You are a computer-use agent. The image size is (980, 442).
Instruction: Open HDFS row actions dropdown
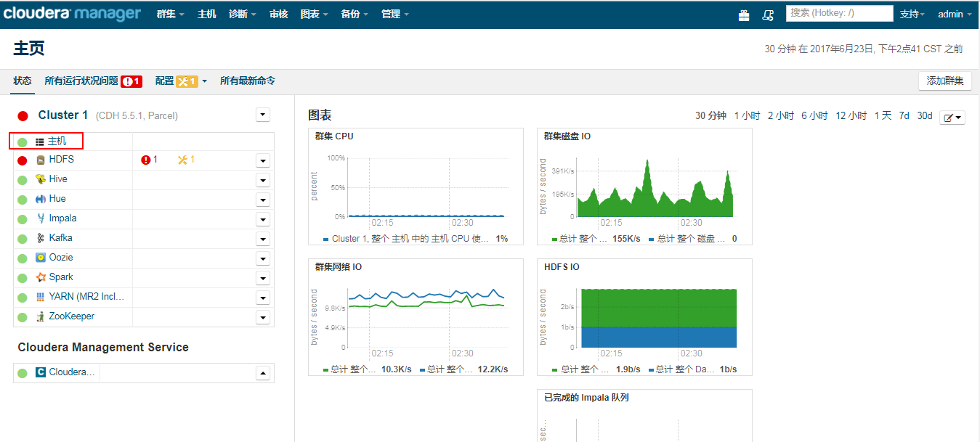[x=263, y=160]
